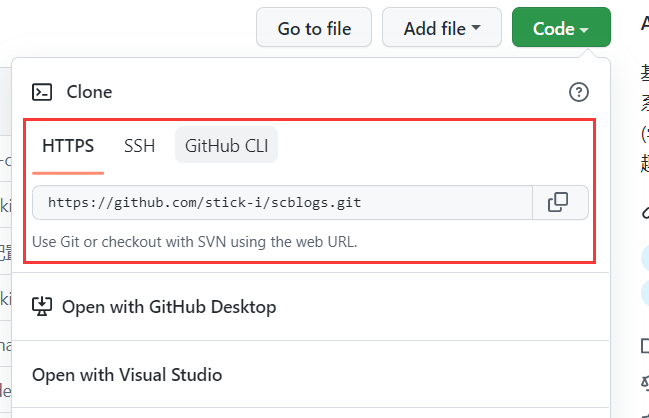Click the Add file caret arrow
Screen dimensions: 649x418
click(476, 27)
